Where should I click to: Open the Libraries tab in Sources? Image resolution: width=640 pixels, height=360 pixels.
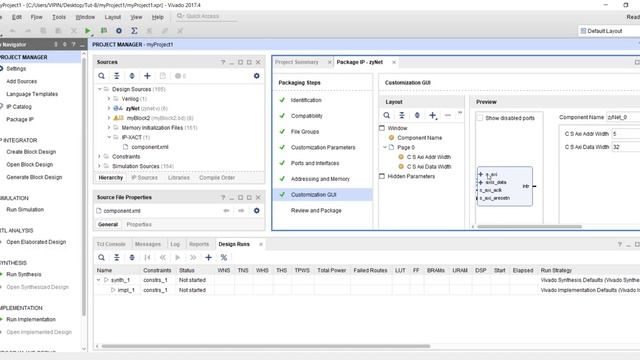179,178
